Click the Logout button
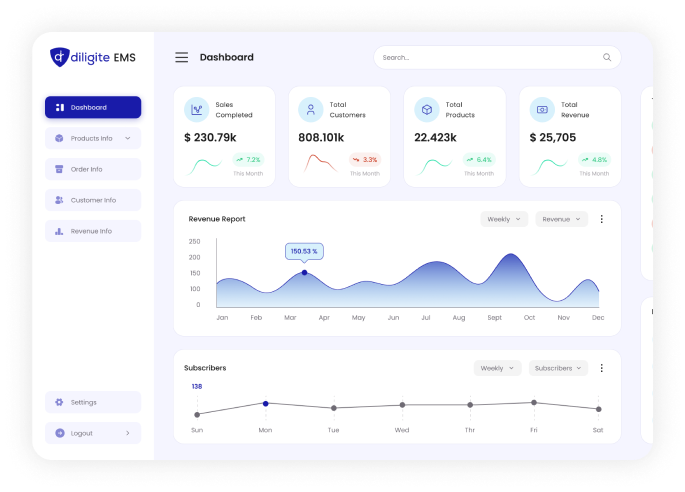The width and height of the screenshot is (685, 492). [x=93, y=433]
